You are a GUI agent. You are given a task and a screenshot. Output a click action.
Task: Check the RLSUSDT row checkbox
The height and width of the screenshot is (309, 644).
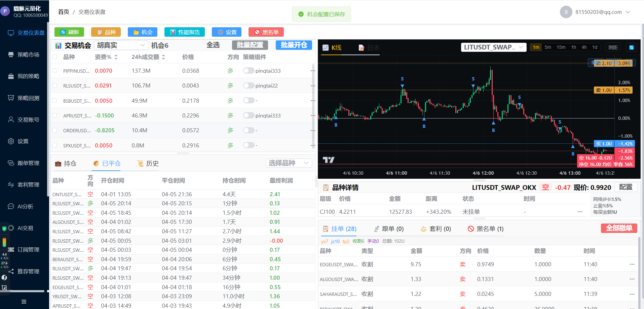tap(55, 85)
